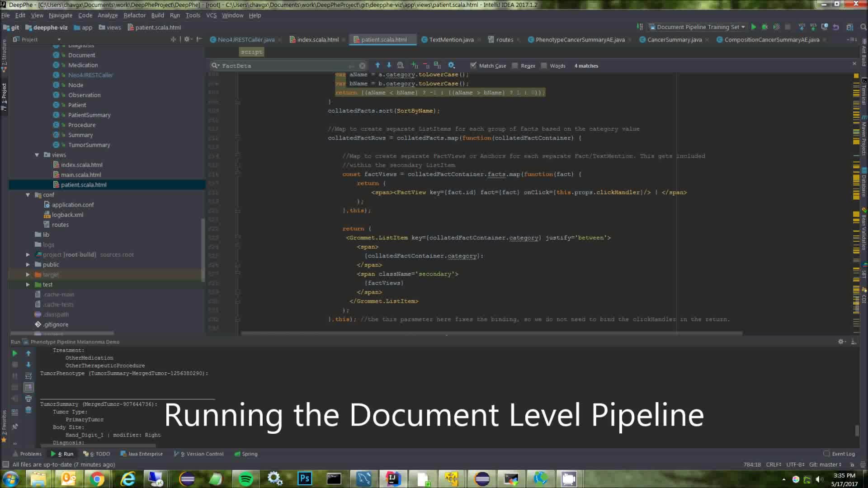The image size is (868, 488).
Task: Toggle soft-wrap in run console
Action: click(28, 376)
